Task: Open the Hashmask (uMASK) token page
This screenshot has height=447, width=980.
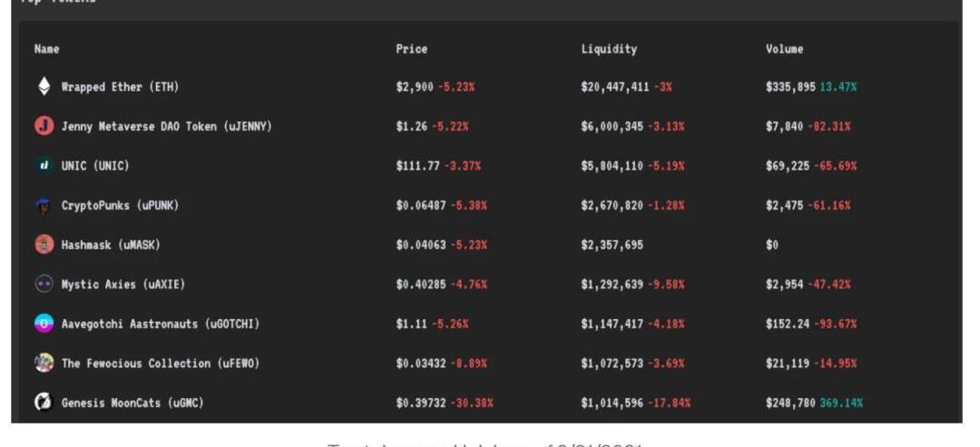Action: [111, 245]
